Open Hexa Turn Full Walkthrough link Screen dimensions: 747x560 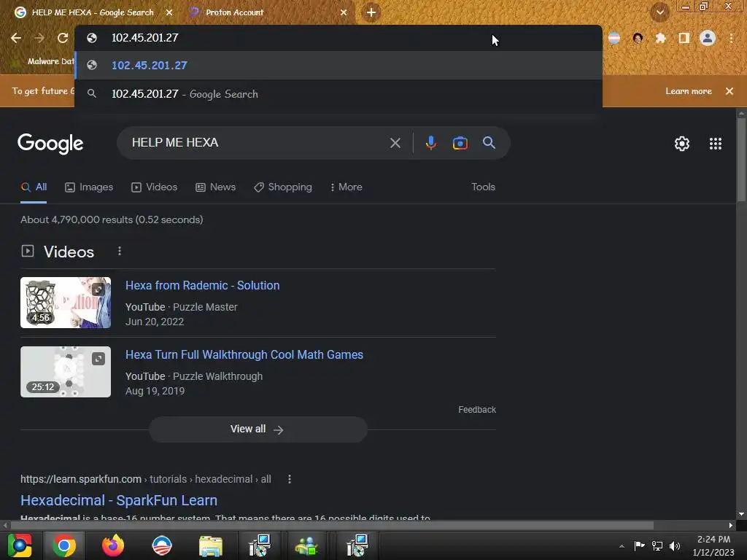pyautogui.click(x=244, y=355)
